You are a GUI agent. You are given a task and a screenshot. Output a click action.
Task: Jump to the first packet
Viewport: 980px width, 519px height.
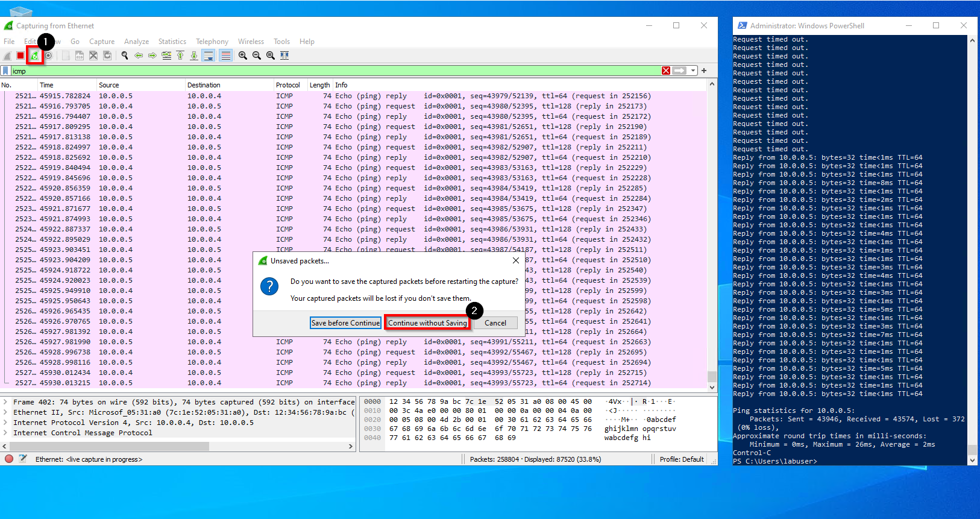tap(180, 55)
